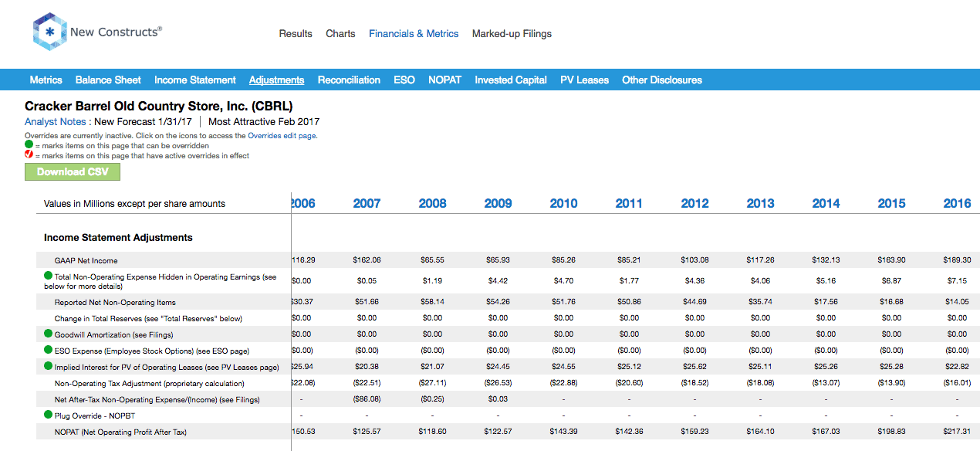The height and width of the screenshot is (451, 980).
Task: Click the Reported Net Non-Operating Items label
Action: (115, 303)
